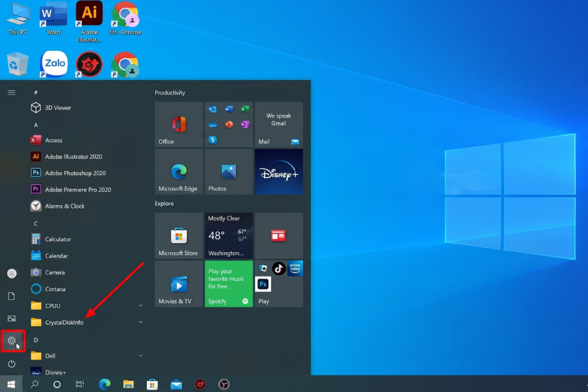Open the Mail tile

[278, 125]
